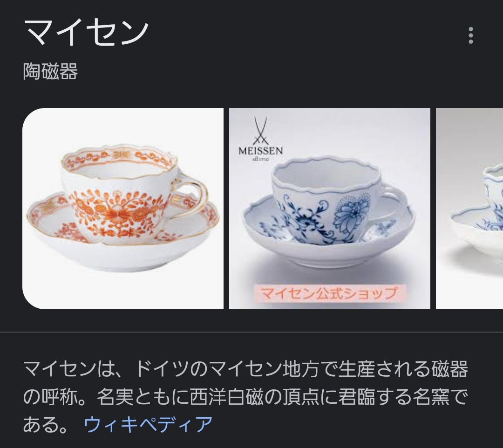Click the マイセン title heading
The image size is (503, 448).
[x=86, y=33]
